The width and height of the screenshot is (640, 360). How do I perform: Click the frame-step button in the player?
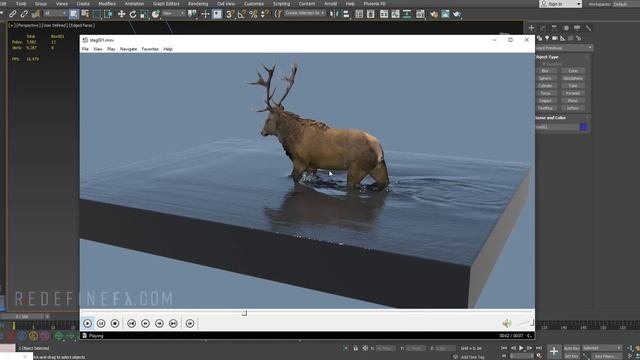coord(190,323)
